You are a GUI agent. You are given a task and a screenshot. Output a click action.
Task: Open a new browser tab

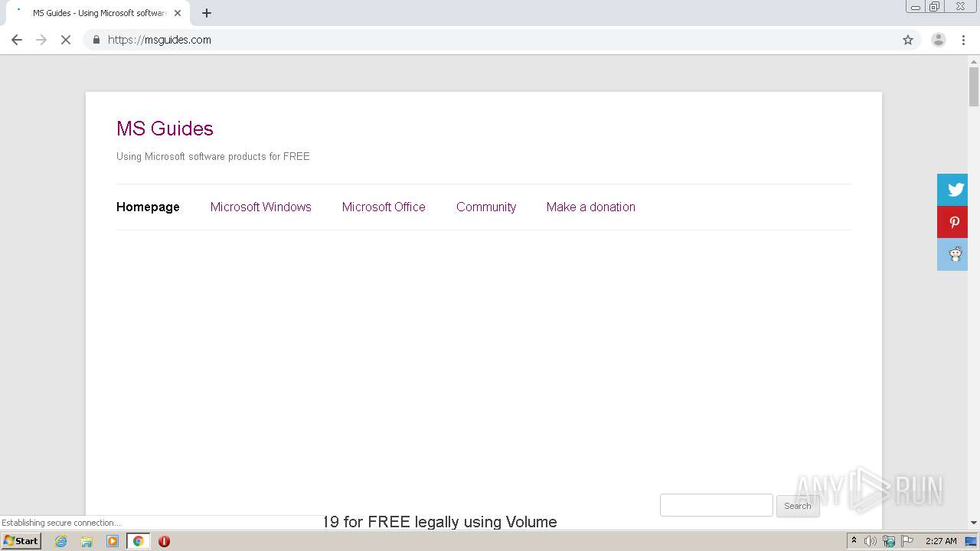[207, 13]
